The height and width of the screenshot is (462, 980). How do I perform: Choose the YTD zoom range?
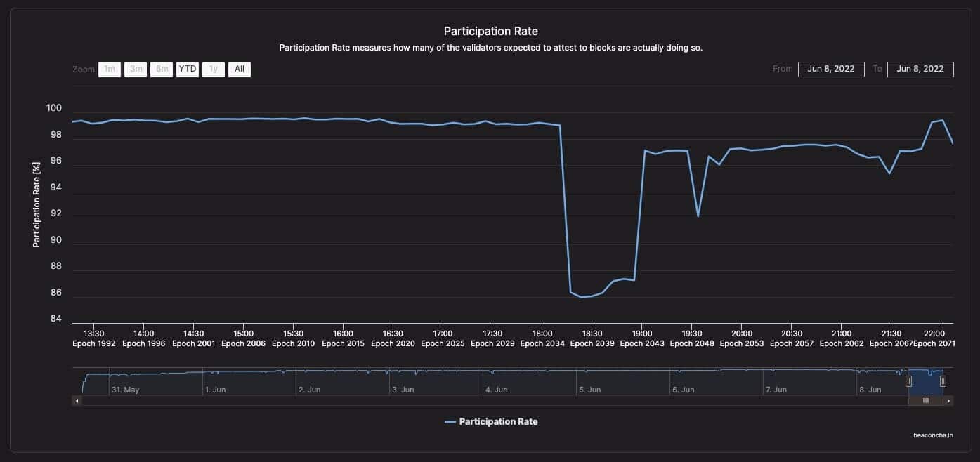click(x=188, y=69)
